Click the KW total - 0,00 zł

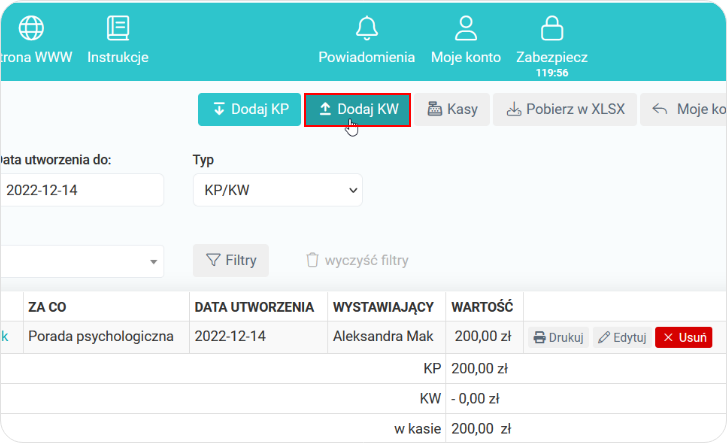(x=475, y=399)
